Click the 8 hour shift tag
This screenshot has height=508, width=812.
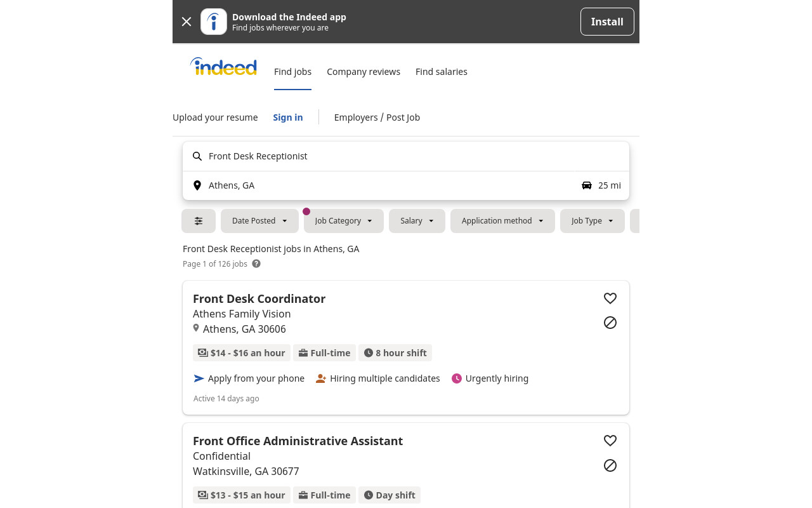click(x=395, y=353)
